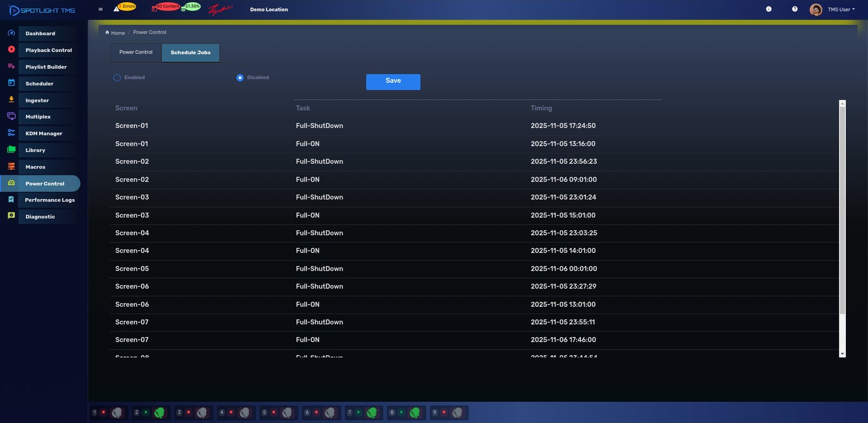Viewport: 868px width, 423px height.
Task: Open the help question mark icon
Action: click(795, 9)
